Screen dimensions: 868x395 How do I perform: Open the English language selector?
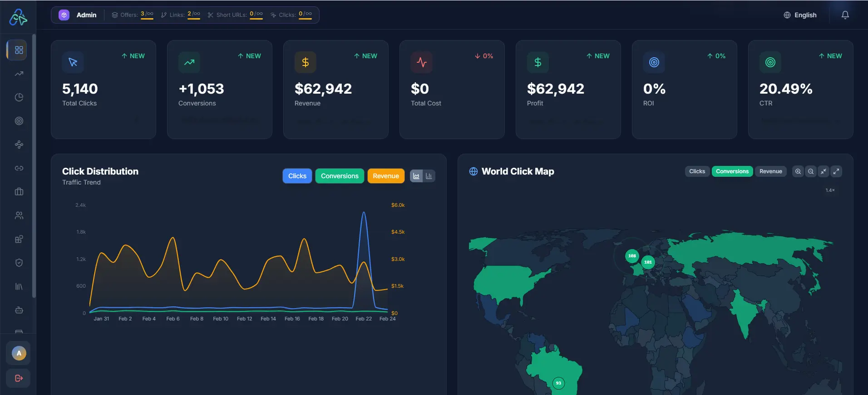(800, 15)
